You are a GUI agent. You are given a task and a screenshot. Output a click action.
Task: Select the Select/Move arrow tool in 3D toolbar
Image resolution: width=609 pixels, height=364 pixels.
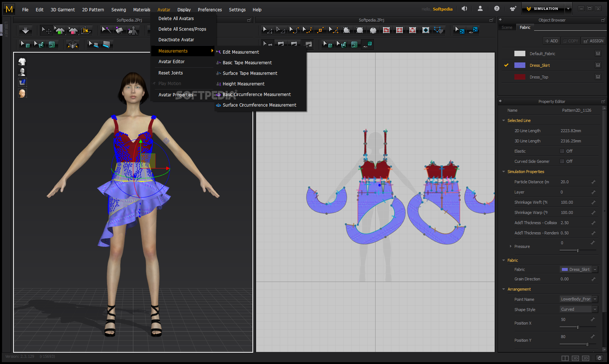46,30
